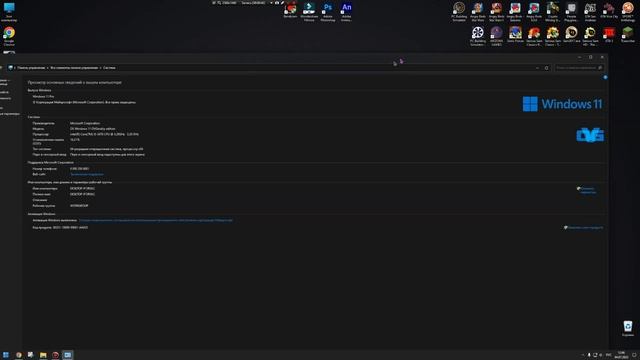Click the notification icon in system tray
640x360 pixels.
tap(634, 355)
